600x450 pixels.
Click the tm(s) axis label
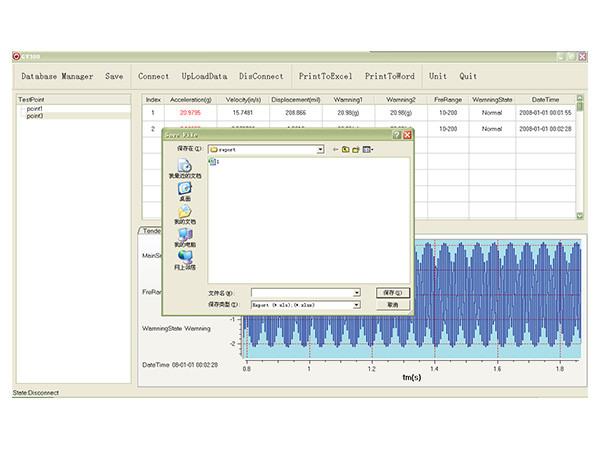click(x=412, y=377)
